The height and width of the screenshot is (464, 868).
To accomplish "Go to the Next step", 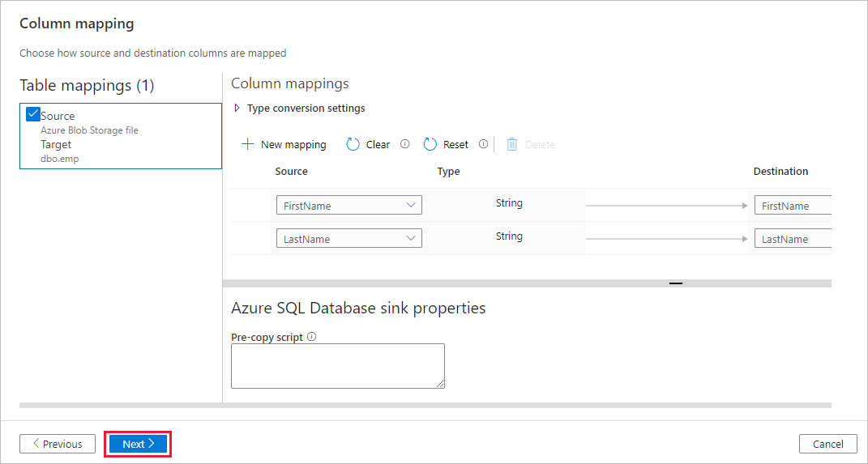I will [138, 444].
